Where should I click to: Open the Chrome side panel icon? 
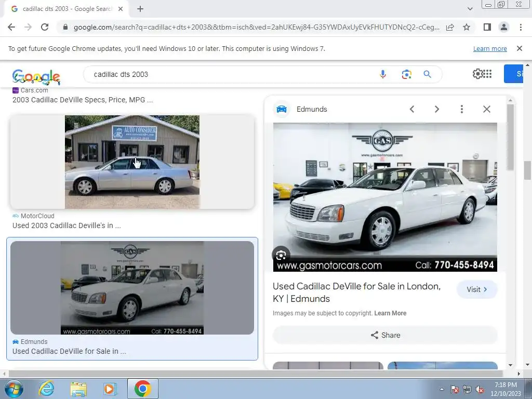click(487, 27)
